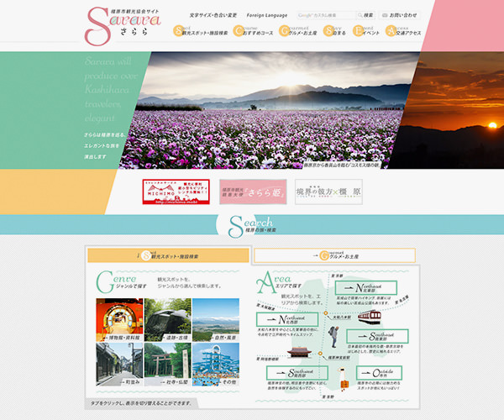504x420 pixels.
Task: Select the shrine torii gate thumbnail
Action: [167, 368]
